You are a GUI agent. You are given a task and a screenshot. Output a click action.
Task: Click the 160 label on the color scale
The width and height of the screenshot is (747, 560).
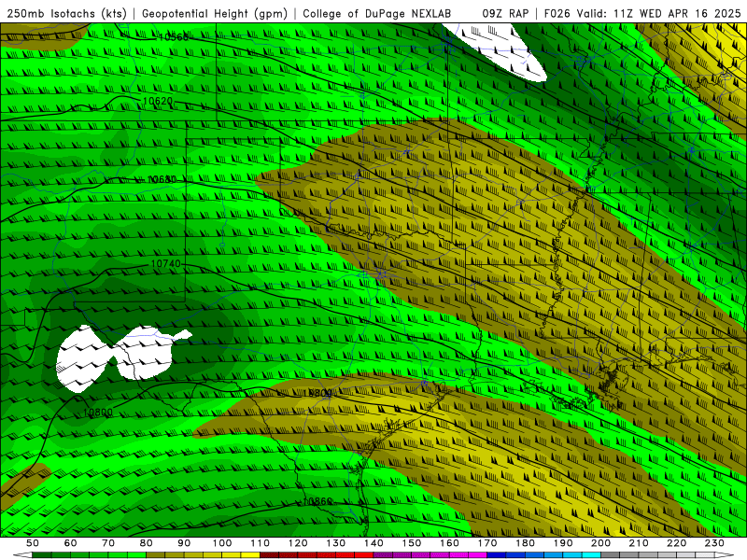449,543
